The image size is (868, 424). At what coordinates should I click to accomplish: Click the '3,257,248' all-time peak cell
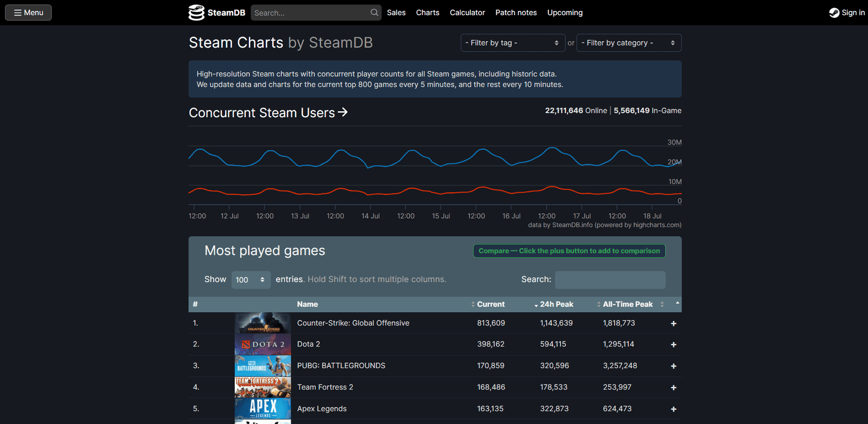pyautogui.click(x=620, y=366)
